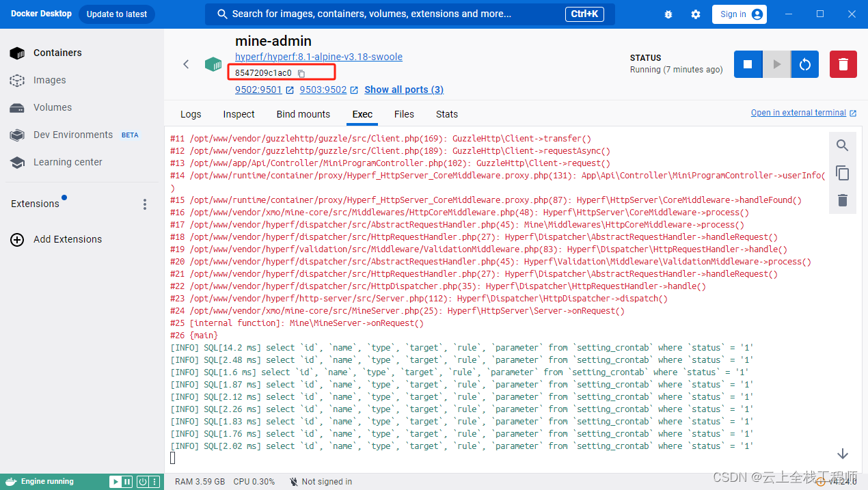Copy terminal output to clipboard

click(x=843, y=173)
